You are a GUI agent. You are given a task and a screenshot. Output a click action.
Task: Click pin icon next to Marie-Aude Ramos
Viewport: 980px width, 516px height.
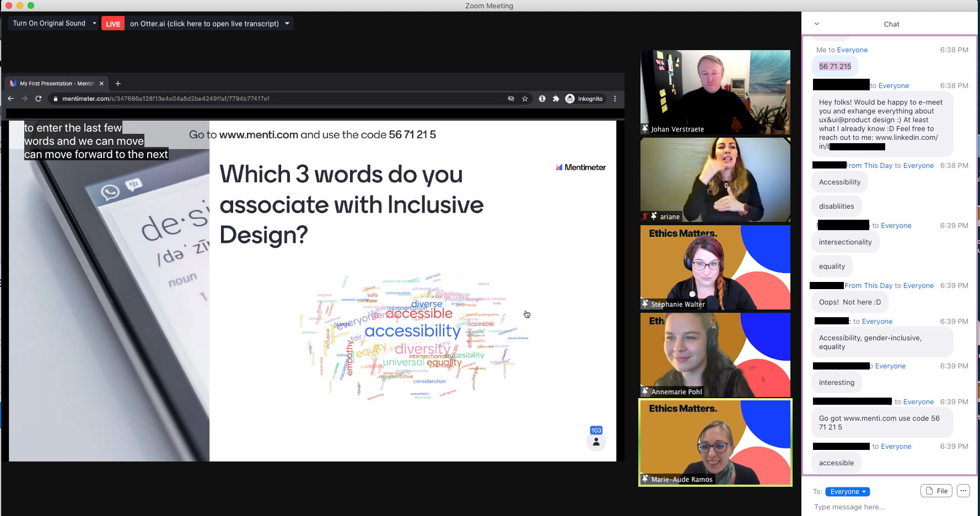click(645, 479)
